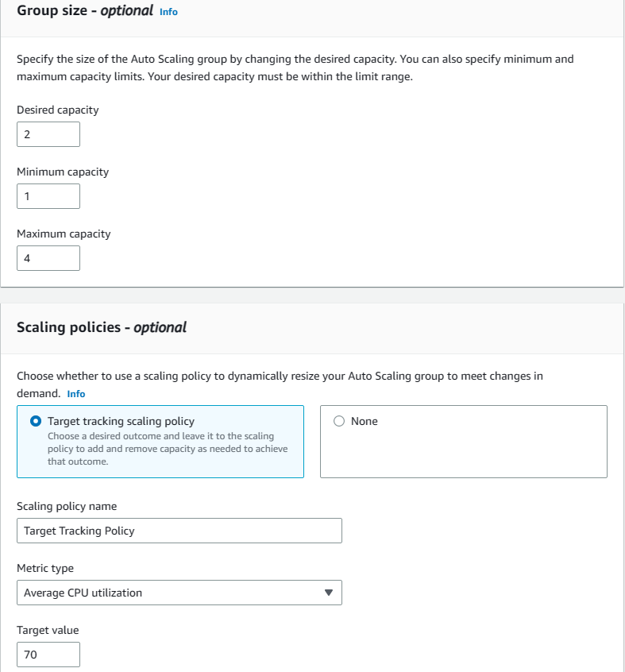The image size is (625, 672).
Task: Click the 'Desired capacity' label
Action: click(x=58, y=110)
